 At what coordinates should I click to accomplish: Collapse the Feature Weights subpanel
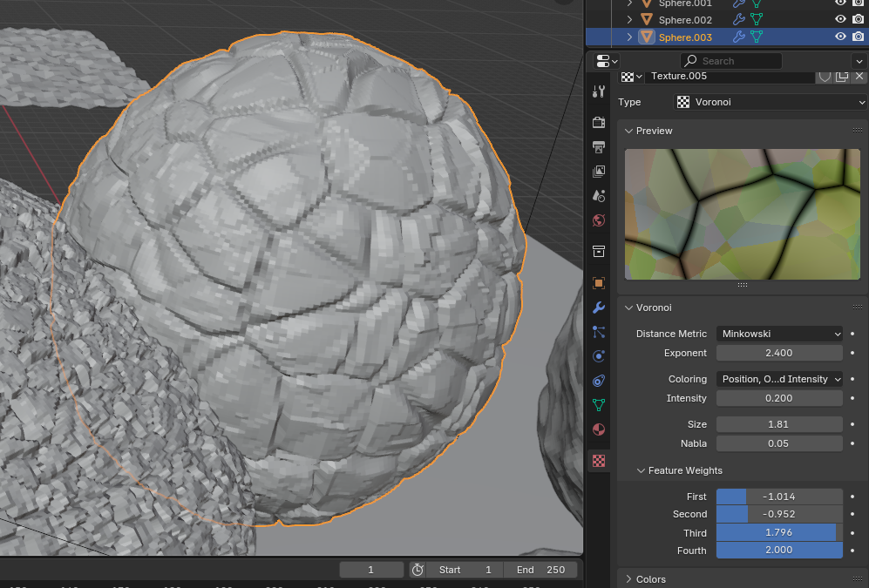click(x=684, y=470)
